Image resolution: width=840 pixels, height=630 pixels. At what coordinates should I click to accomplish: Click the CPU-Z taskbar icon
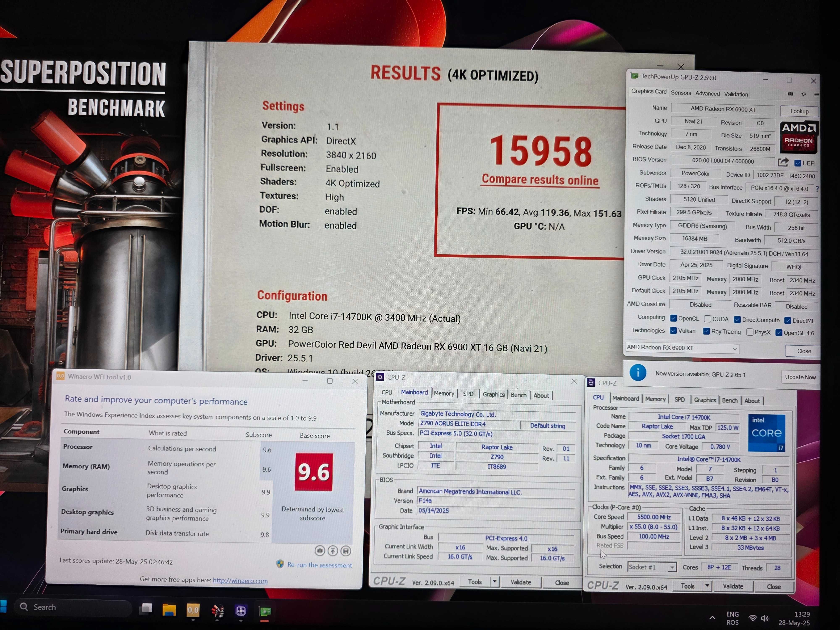(241, 611)
